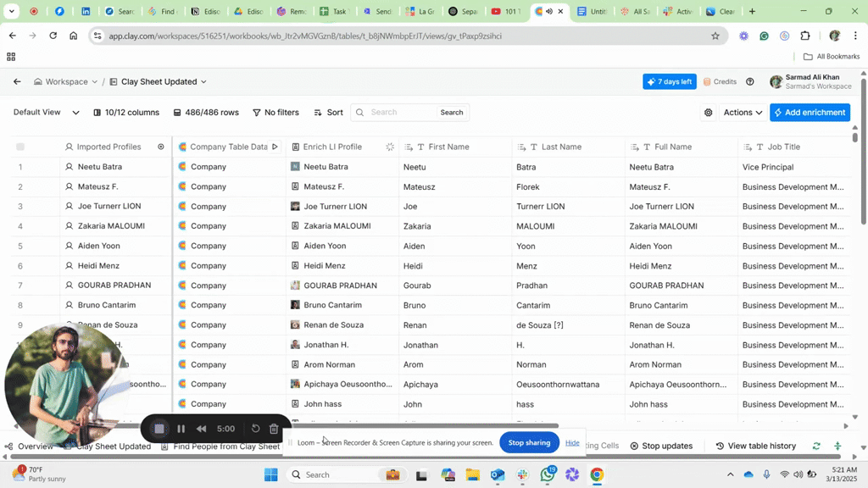Click the Add enrichment button

tap(810, 113)
